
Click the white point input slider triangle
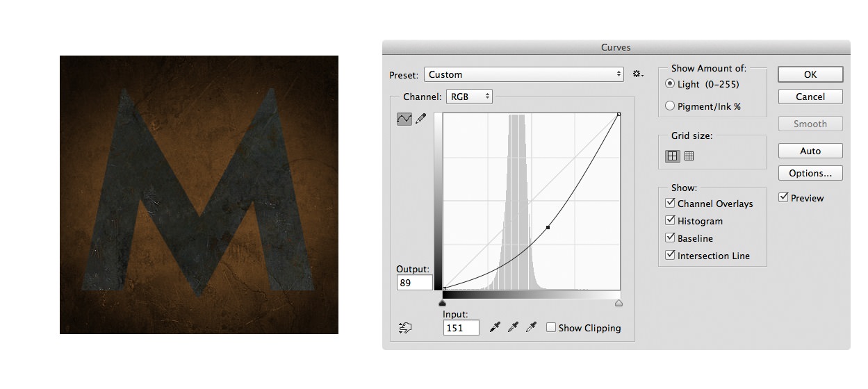(619, 303)
